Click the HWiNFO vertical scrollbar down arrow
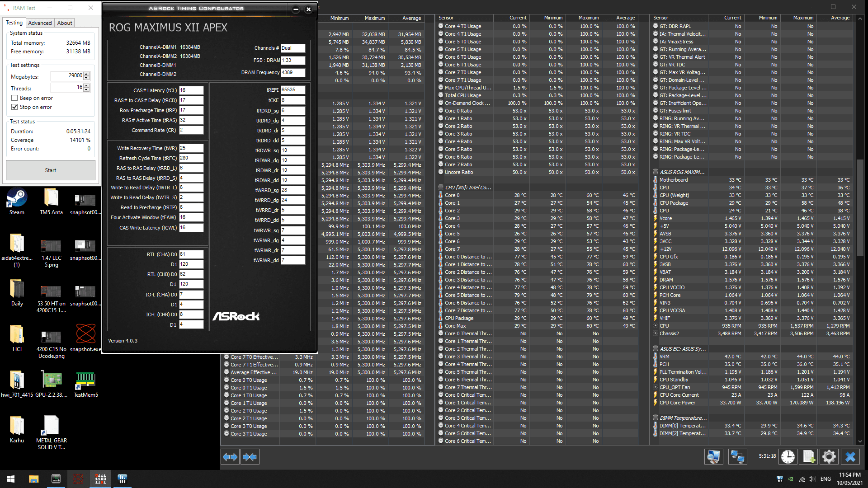The width and height of the screenshot is (868, 488). (x=860, y=441)
